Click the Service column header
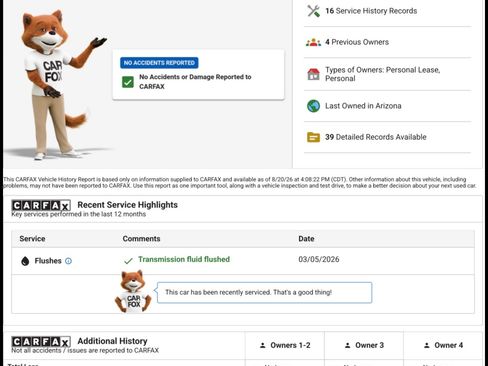The height and width of the screenshot is (366, 488). point(32,239)
